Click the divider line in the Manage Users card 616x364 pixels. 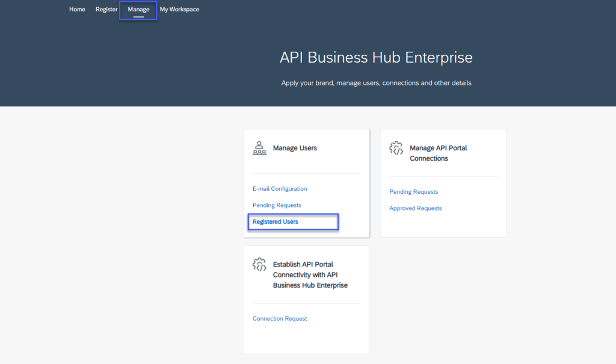tap(307, 174)
